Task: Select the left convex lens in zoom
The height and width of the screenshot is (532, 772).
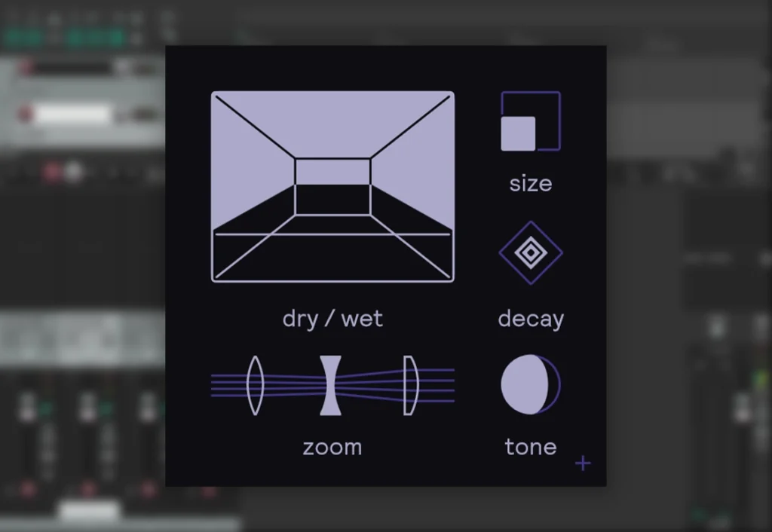Action: 255,385
